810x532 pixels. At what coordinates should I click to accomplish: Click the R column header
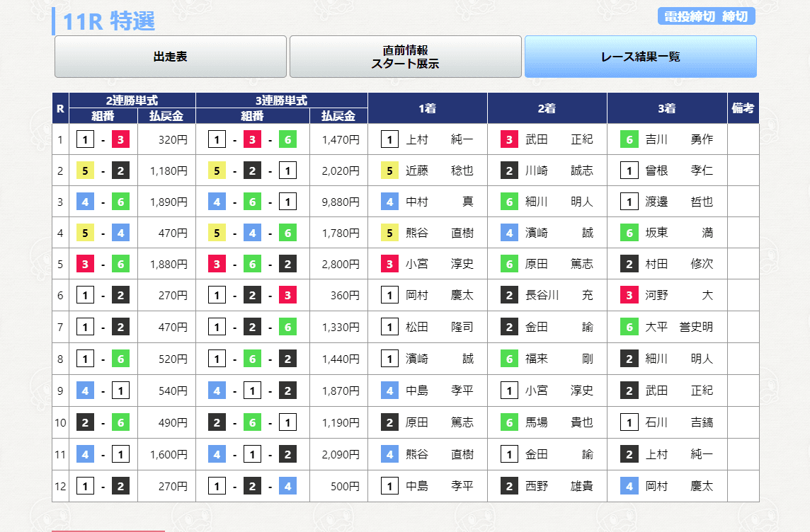[60, 108]
